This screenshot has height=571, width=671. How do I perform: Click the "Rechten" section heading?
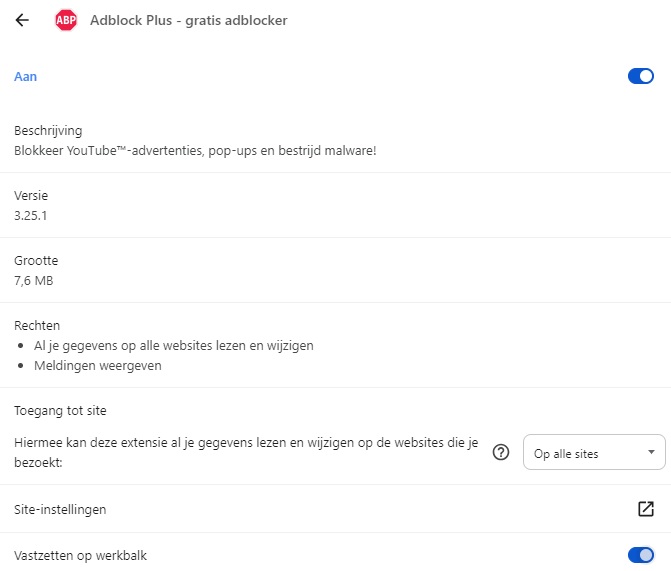tap(37, 325)
